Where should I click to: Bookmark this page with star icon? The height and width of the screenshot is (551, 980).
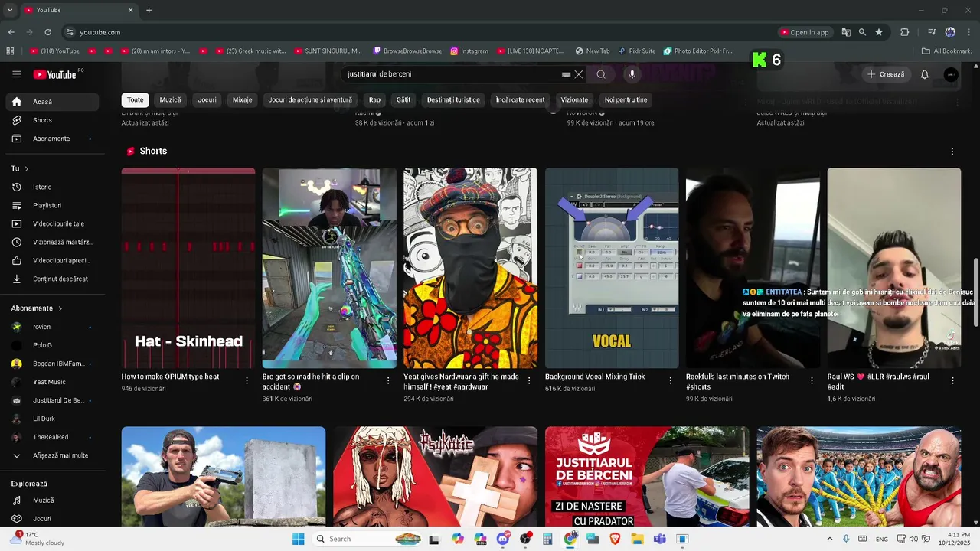tap(879, 32)
